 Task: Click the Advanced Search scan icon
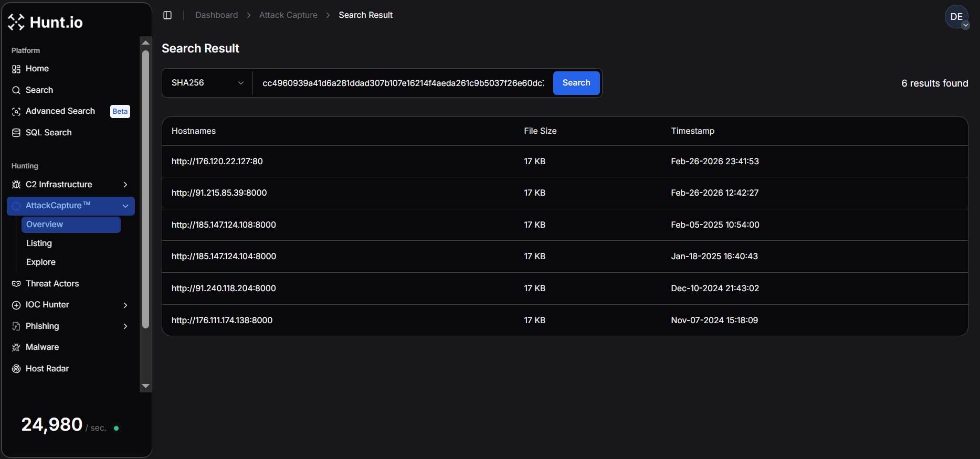[16, 111]
